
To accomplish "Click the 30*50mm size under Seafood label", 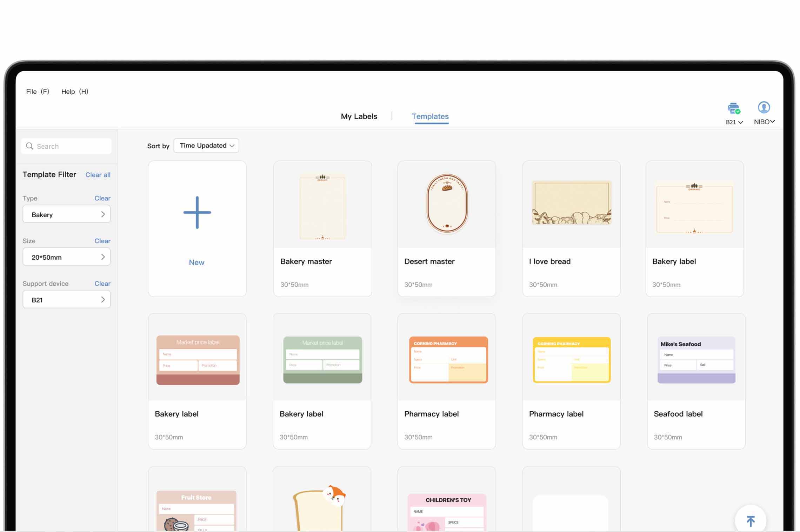I will [x=668, y=437].
